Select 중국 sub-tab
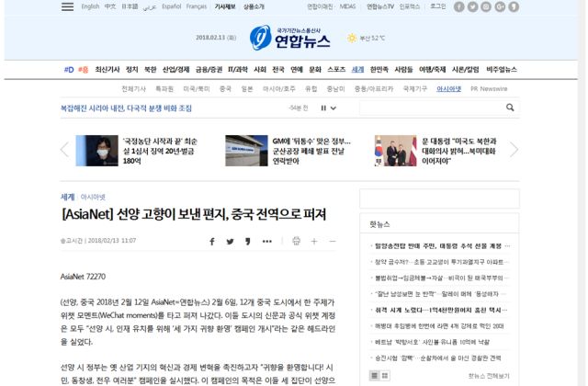The image size is (588, 386). pyautogui.click(x=225, y=89)
